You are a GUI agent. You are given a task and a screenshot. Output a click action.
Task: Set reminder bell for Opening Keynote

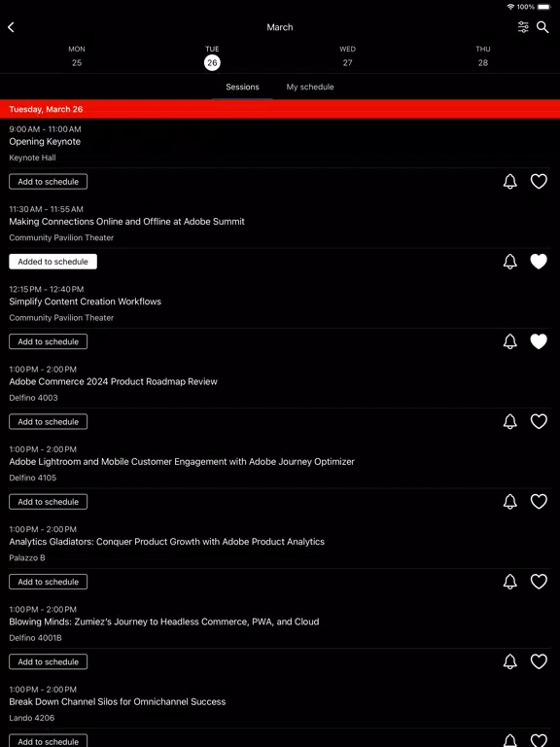510,182
